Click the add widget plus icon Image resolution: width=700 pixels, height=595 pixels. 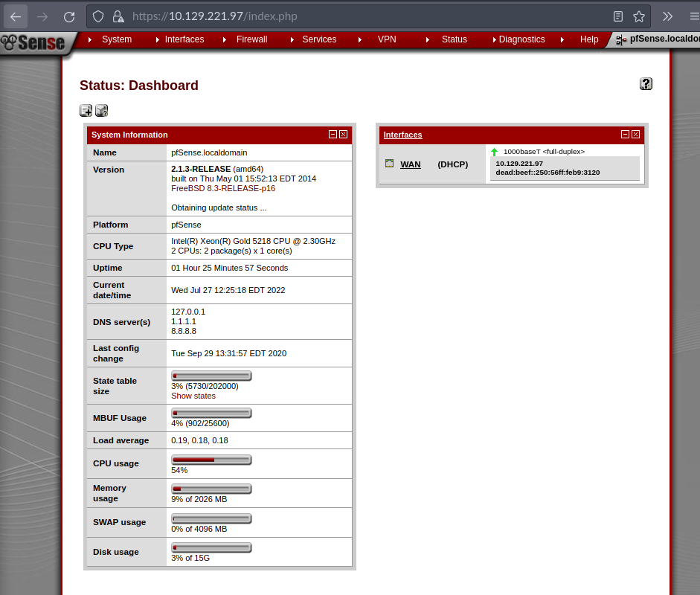(86, 110)
